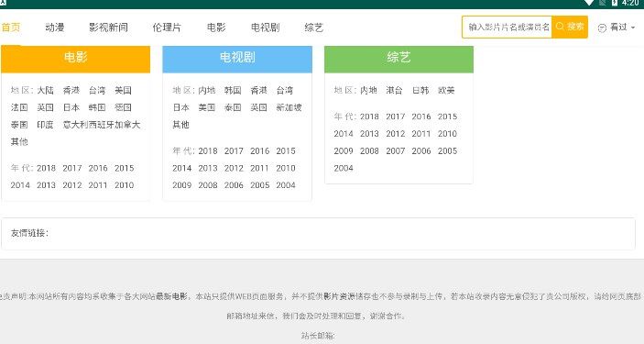Open 综艺 in the top navigation bar
Screen dimensions: 644x344
coord(314,28)
